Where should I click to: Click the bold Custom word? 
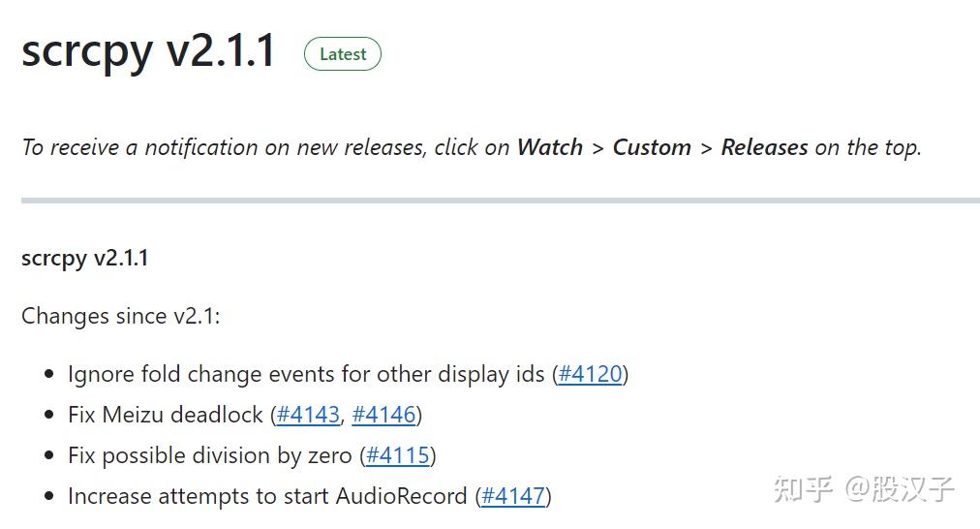pyautogui.click(x=652, y=147)
